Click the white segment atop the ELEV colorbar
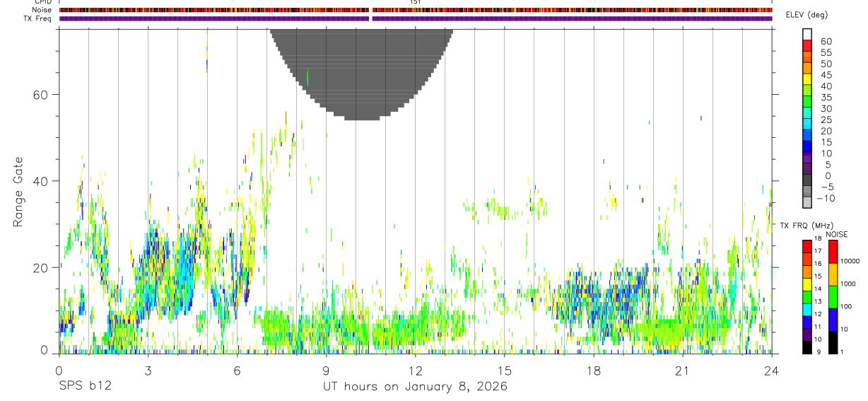 point(807,35)
